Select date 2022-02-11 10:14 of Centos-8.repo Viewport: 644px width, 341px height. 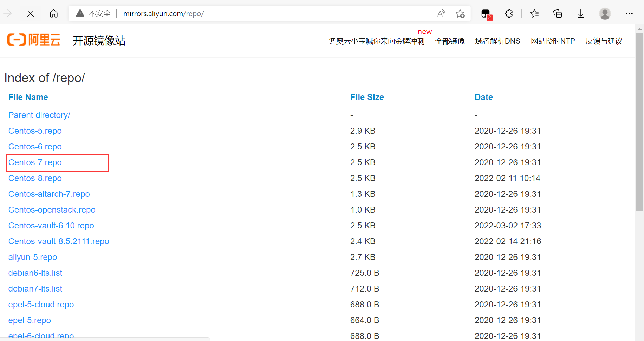tap(507, 178)
